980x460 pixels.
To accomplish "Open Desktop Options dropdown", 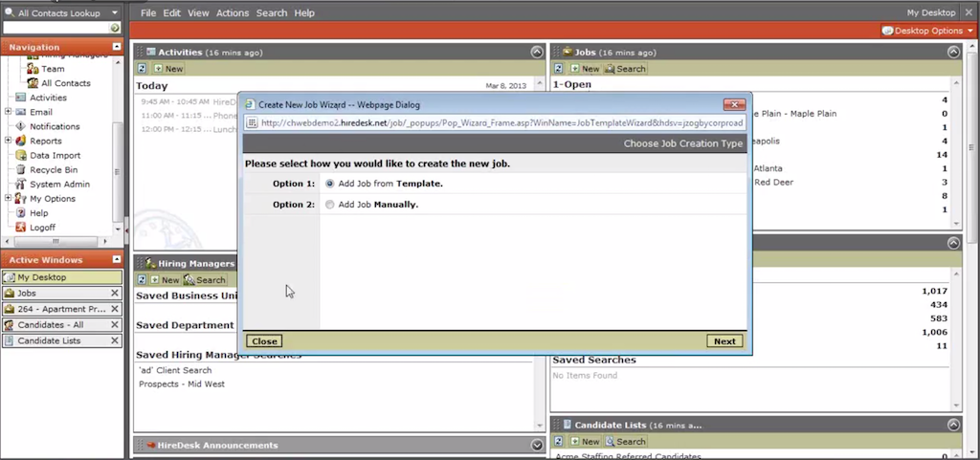I will (927, 31).
